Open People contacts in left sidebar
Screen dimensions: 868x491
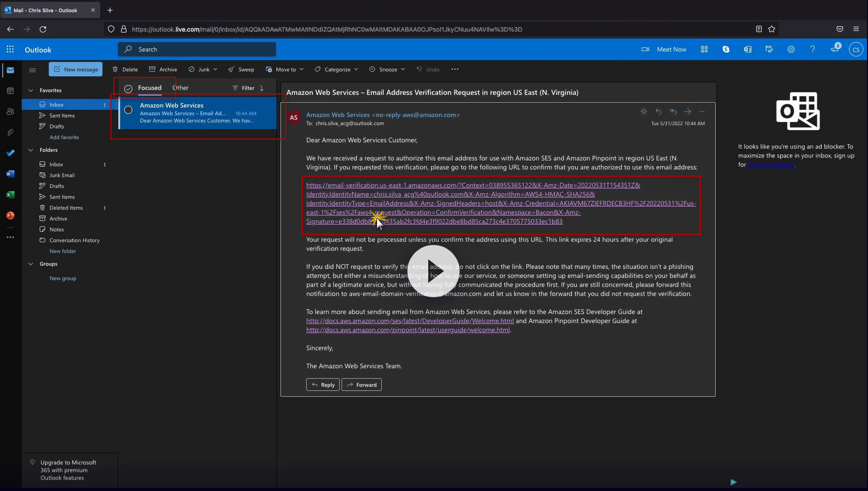coord(10,111)
